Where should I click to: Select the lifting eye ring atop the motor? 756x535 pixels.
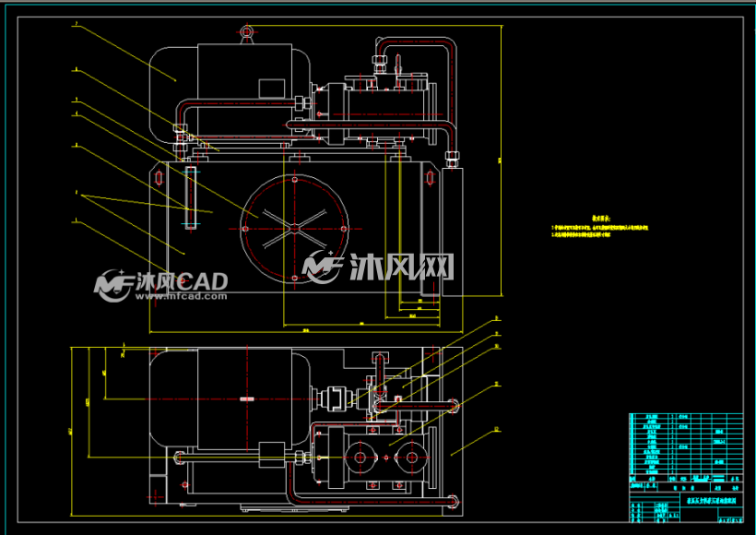pos(246,31)
